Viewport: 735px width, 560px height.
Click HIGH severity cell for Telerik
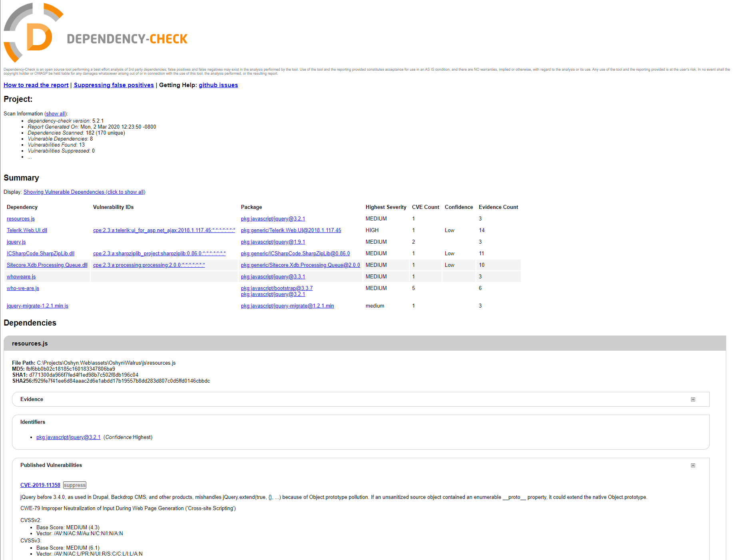[x=372, y=230]
